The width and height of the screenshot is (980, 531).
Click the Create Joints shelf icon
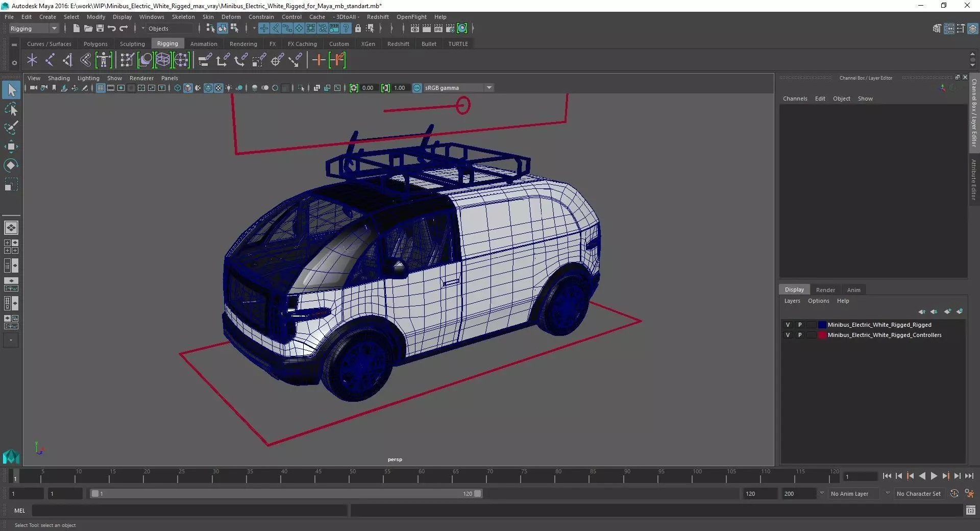pos(50,60)
